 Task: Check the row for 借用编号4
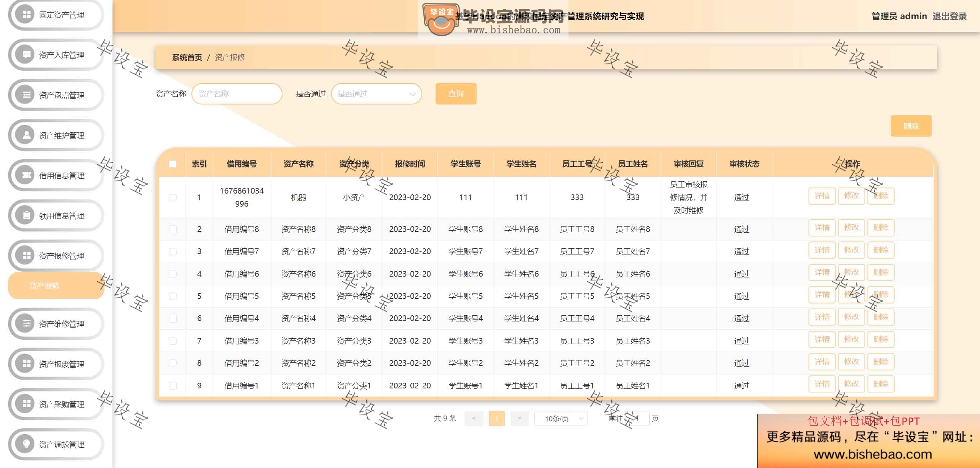pos(173,318)
